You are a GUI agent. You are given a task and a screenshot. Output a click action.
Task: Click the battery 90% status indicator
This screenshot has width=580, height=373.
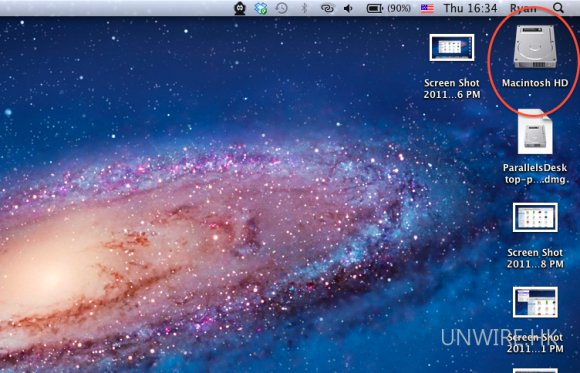(388, 8)
